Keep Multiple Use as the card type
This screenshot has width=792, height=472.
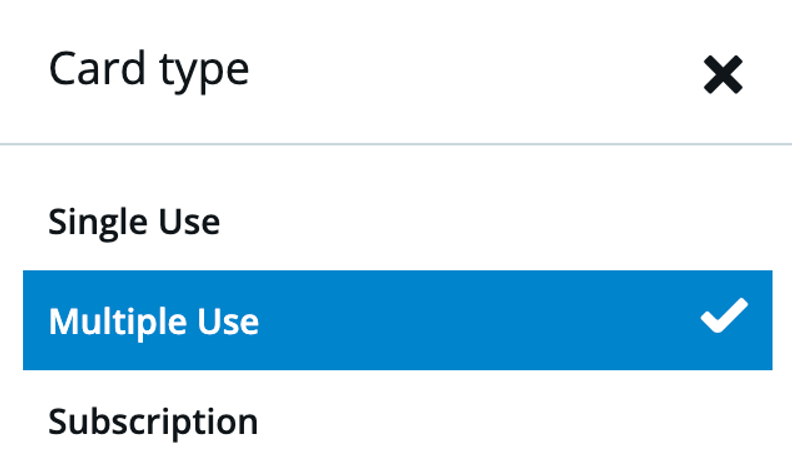(398, 320)
